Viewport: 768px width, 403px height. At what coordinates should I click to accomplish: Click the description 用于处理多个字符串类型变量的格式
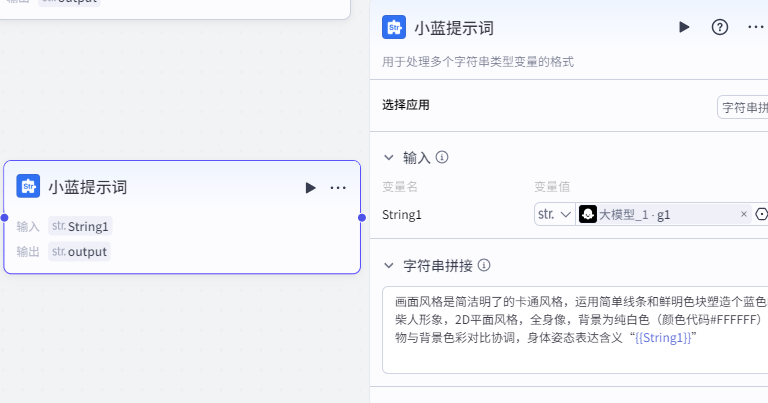click(478, 62)
